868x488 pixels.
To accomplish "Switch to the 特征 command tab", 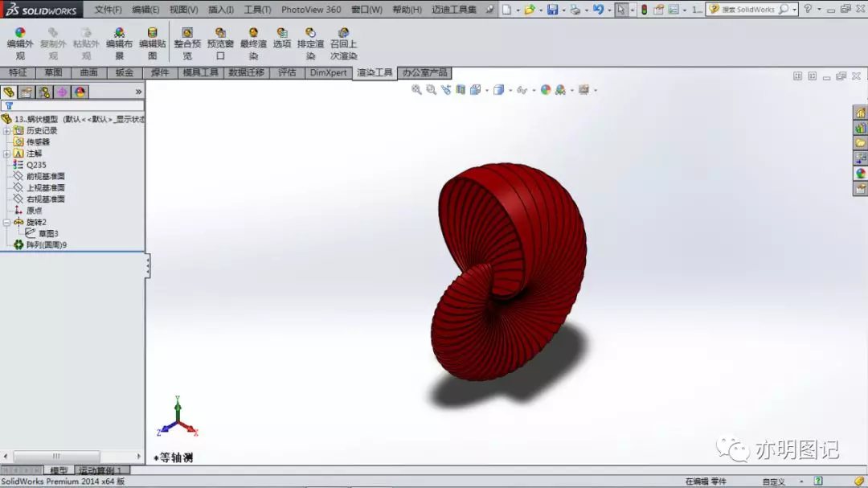I will [18, 72].
